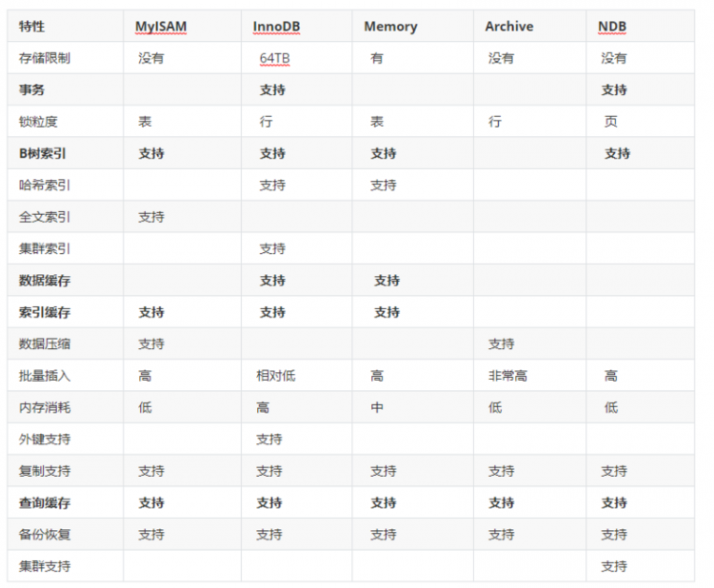Click 高 for NDB in 批量插入 row
The image size is (714, 588).
pyautogui.click(x=610, y=376)
